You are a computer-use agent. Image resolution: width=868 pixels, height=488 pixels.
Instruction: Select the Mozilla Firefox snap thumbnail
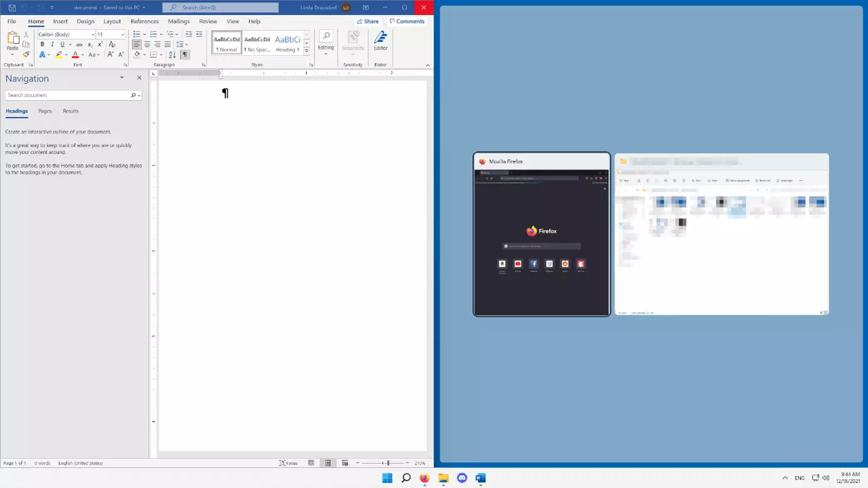pyautogui.click(x=542, y=235)
